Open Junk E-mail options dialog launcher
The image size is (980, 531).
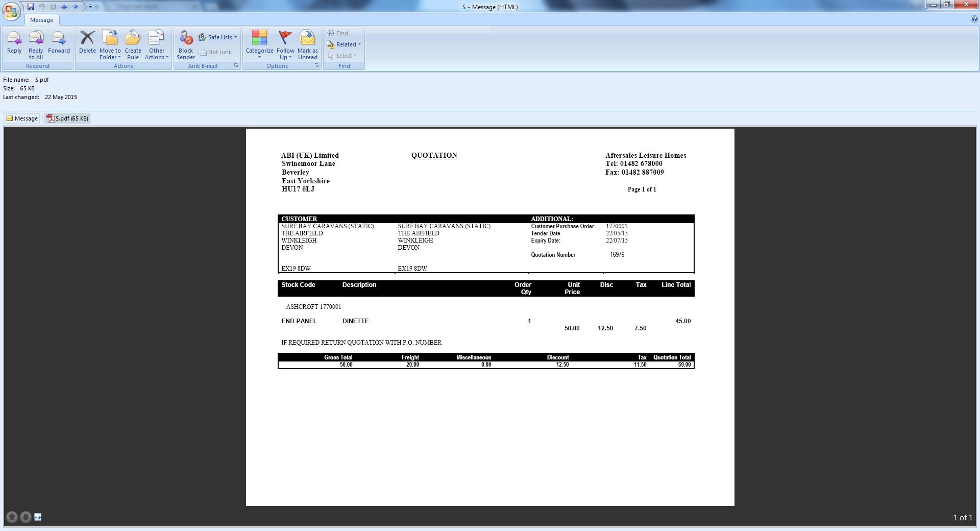point(236,66)
